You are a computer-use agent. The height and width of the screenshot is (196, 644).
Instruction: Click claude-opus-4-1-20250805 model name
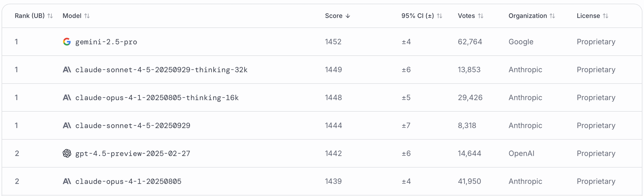128,182
